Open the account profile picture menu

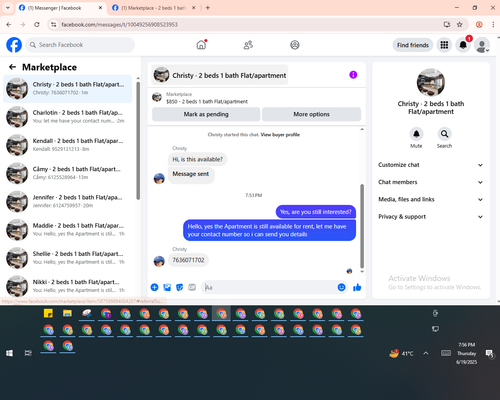tap(482, 45)
